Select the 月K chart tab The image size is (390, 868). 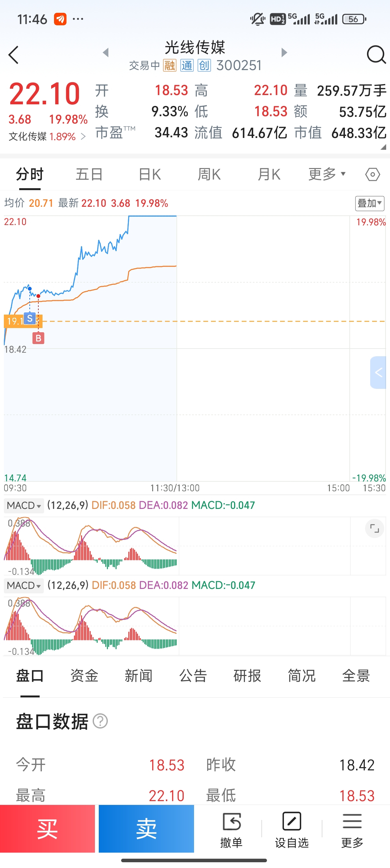point(269,174)
